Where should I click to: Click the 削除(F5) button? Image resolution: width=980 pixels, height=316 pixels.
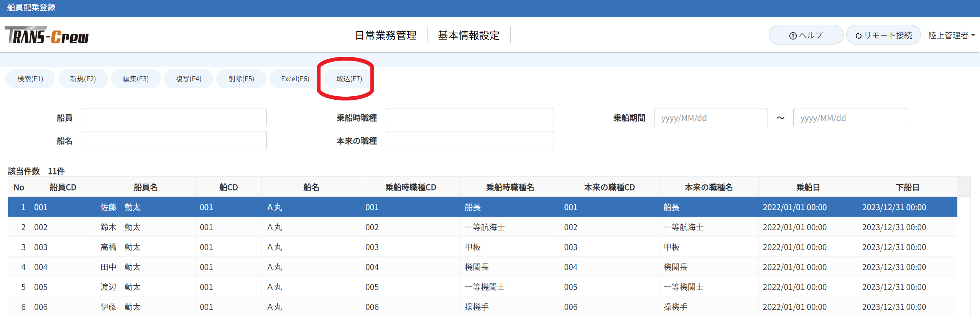tap(241, 79)
